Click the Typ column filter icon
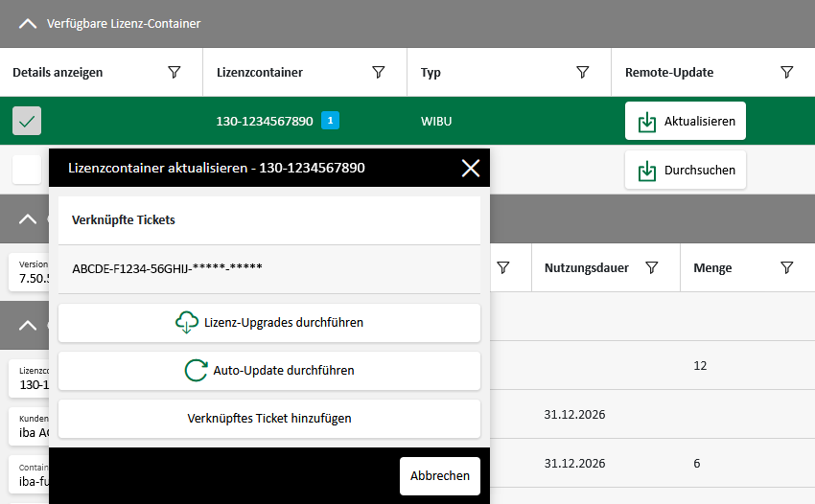The height and width of the screenshot is (504, 815). tap(582, 73)
